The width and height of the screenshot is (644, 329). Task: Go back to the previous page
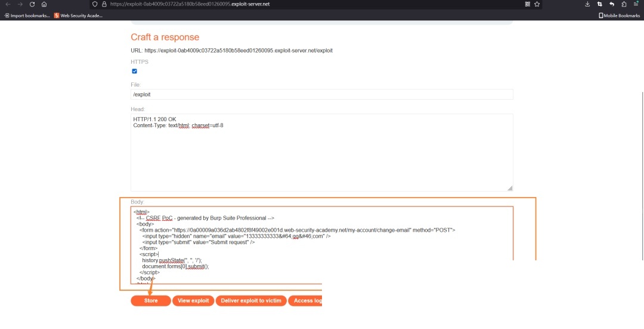(8, 4)
